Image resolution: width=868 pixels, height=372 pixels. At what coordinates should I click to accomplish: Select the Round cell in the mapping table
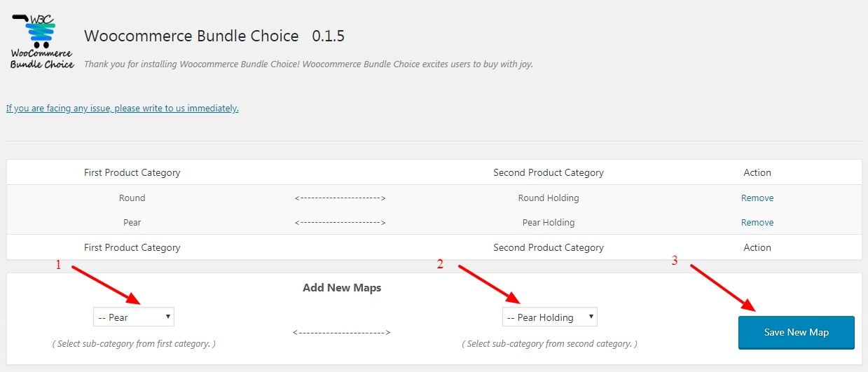point(132,198)
